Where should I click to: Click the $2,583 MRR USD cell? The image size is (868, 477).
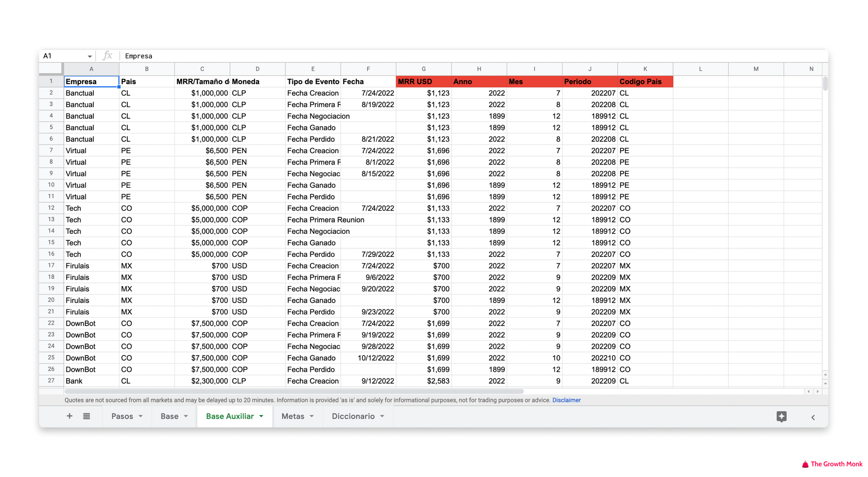pyautogui.click(x=424, y=381)
